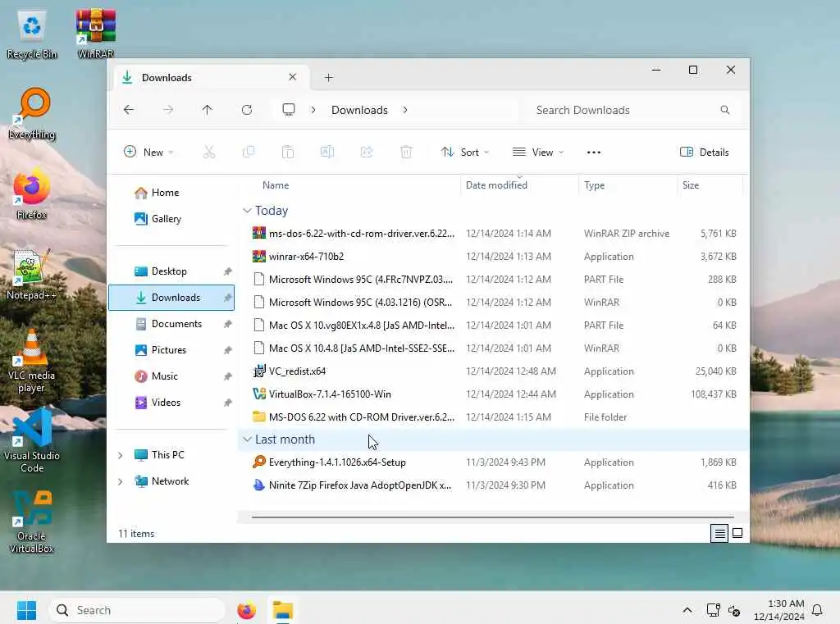Go forward in File Explorer
840x624 pixels.
[168, 110]
